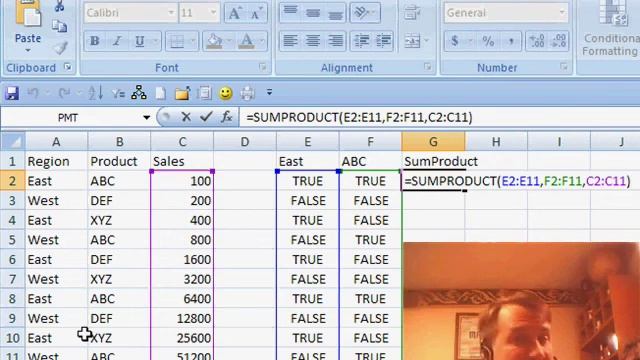The width and height of the screenshot is (640, 360).
Task: Open Number group dialog launcher
Action: 564,67
